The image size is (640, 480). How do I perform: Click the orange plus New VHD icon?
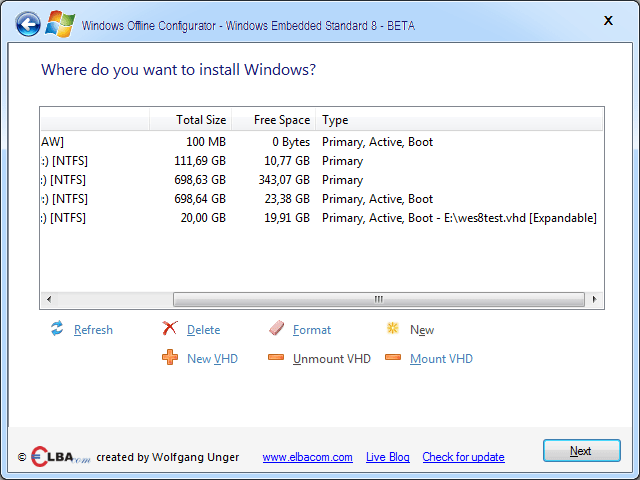pyautogui.click(x=170, y=357)
